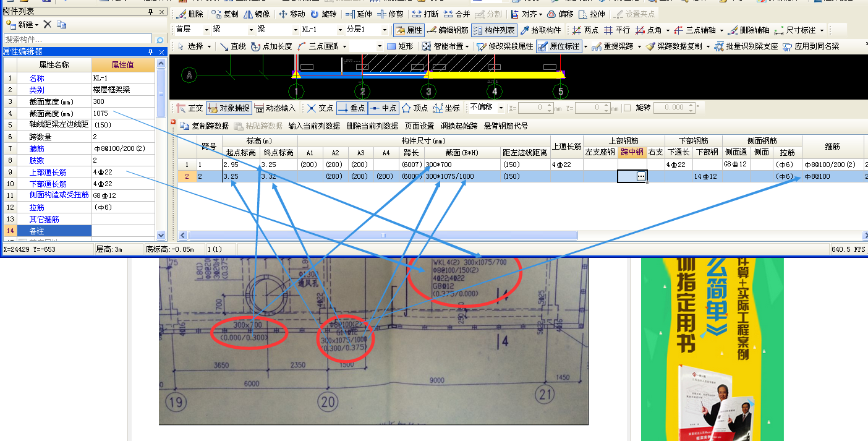Click 修改梁段属性 tool

pos(504,46)
